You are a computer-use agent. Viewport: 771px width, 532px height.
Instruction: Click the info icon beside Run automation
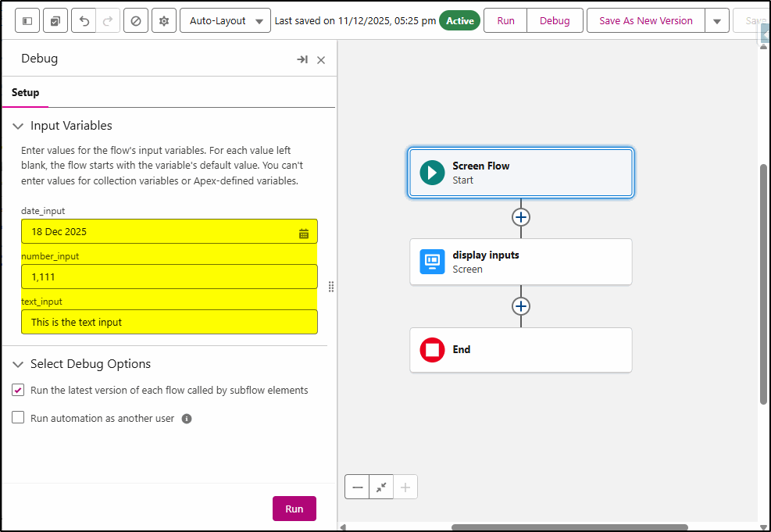click(x=187, y=419)
